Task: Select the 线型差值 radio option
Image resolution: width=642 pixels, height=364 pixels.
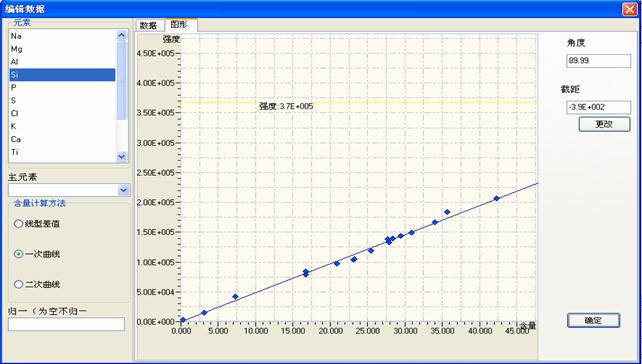Action: (36, 224)
